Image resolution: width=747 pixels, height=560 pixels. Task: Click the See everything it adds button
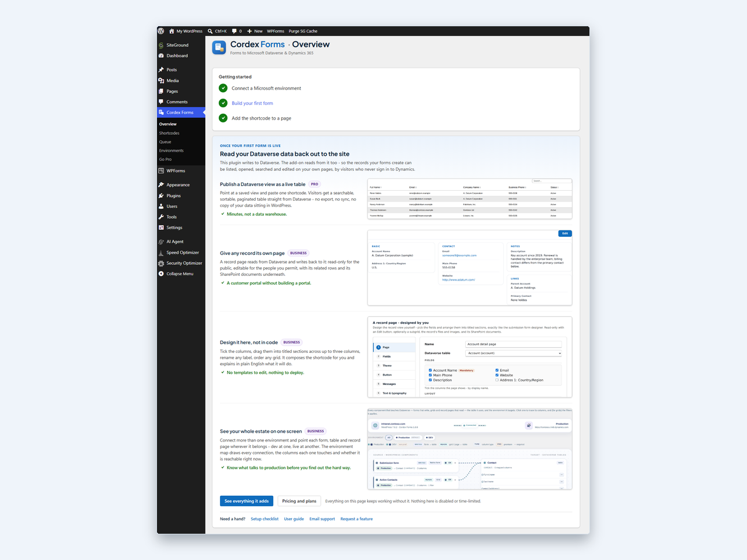pyautogui.click(x=246, y=501)
